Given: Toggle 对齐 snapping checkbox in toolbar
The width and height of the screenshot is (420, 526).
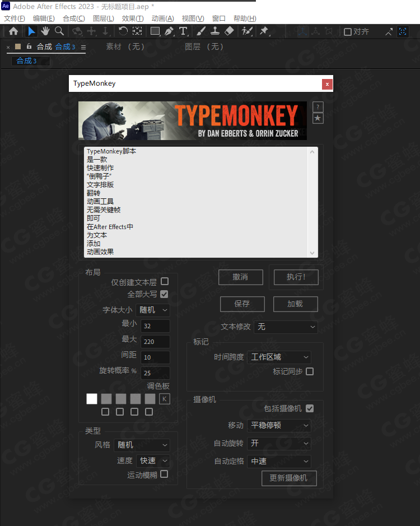Looking at the screenshot, I should [348, 32].
